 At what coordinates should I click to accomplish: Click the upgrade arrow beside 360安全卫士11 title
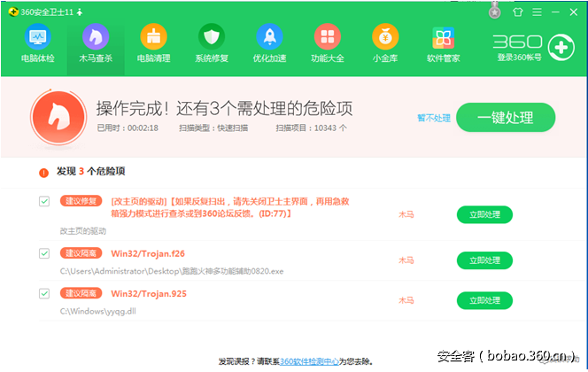pos(81,11)
